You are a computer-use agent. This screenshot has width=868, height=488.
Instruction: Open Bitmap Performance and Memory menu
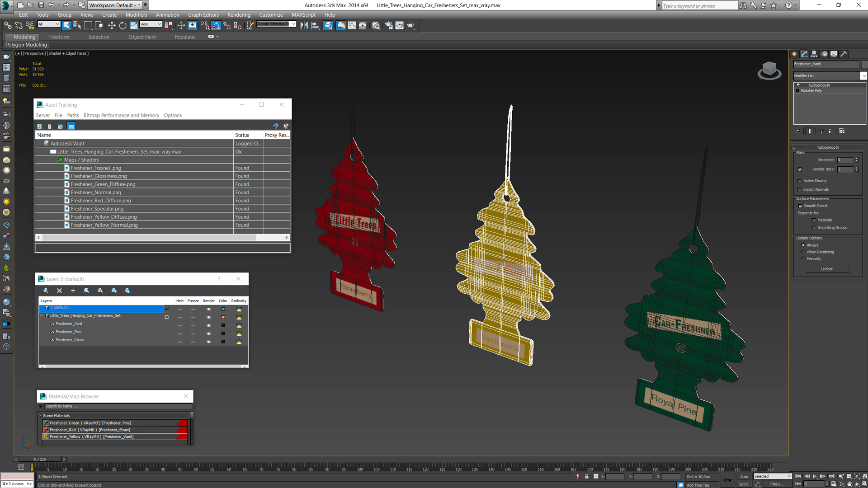tap(121, 116)
